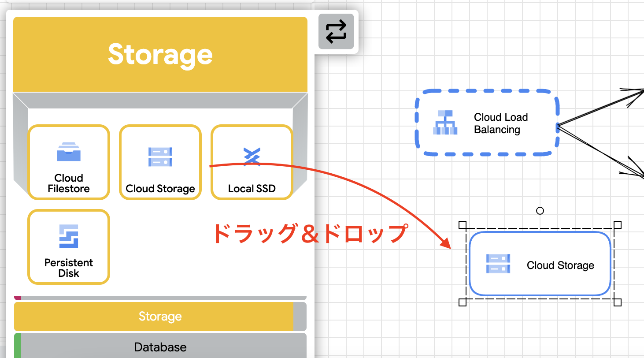Grab top-left resize handle of selection

tap(463, 225)
